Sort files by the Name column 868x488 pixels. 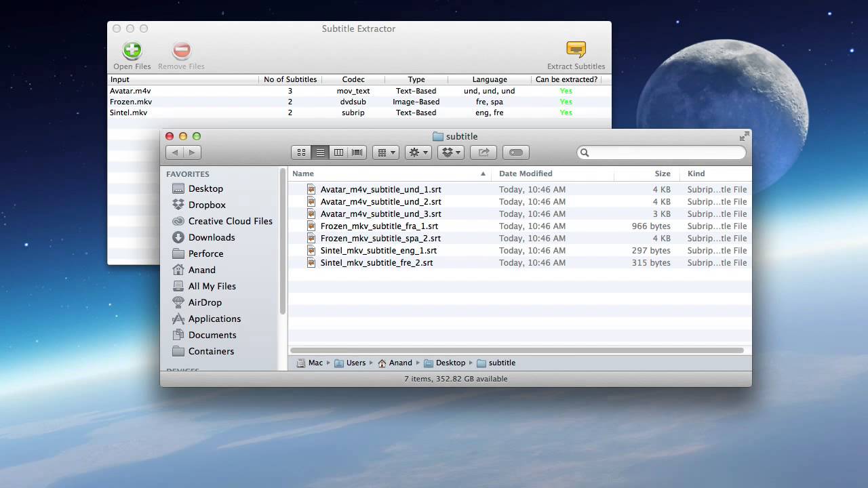click(x=390, y=174)
